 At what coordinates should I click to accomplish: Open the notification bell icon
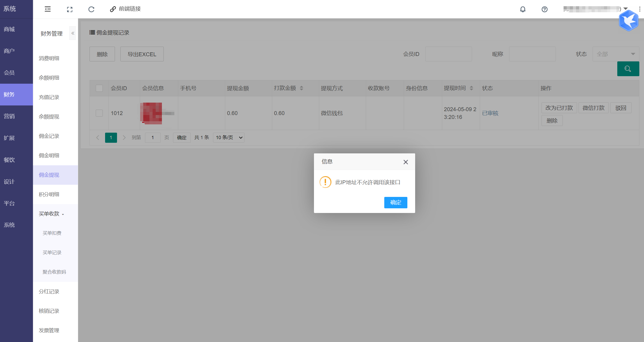(x=523, y=9)
